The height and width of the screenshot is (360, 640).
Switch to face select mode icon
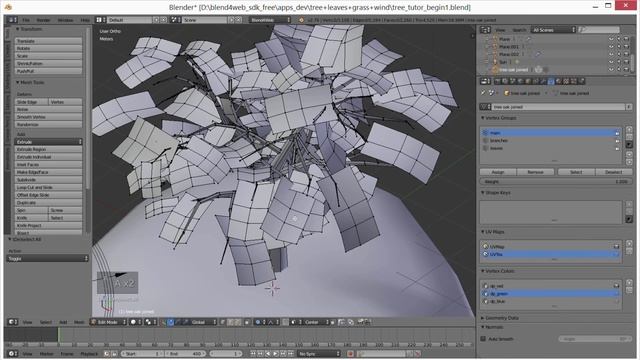point(238,322)
